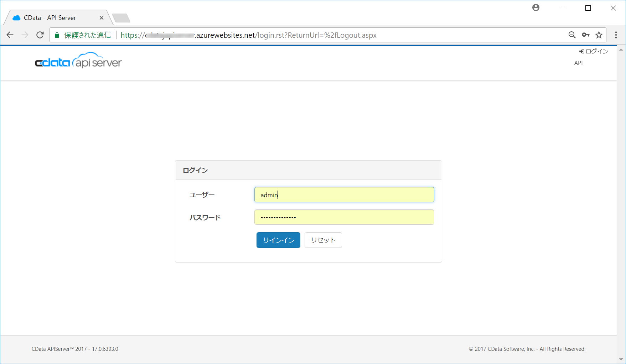Screen dimensions: 626x364
Task: Click inside the ユーザー input field
Action: (x=344, y=195)
